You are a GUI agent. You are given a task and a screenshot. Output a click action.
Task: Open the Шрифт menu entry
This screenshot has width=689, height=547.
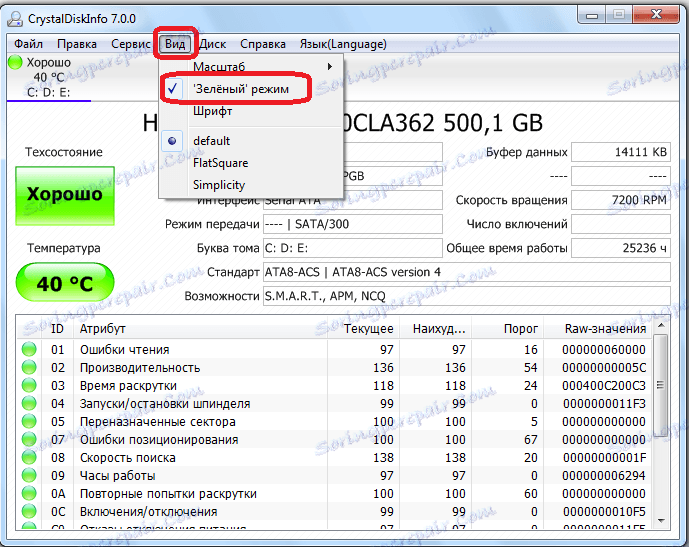tap(250, 111)
